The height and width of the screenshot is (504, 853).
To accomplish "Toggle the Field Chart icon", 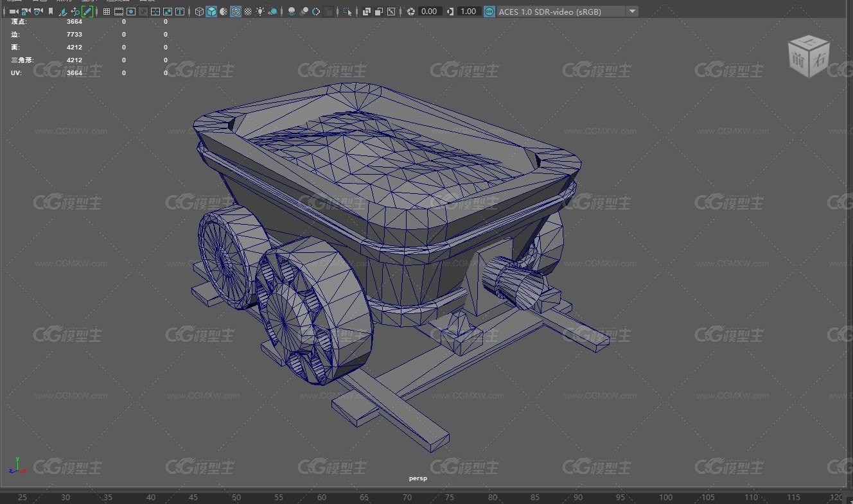I will [155, 12].
